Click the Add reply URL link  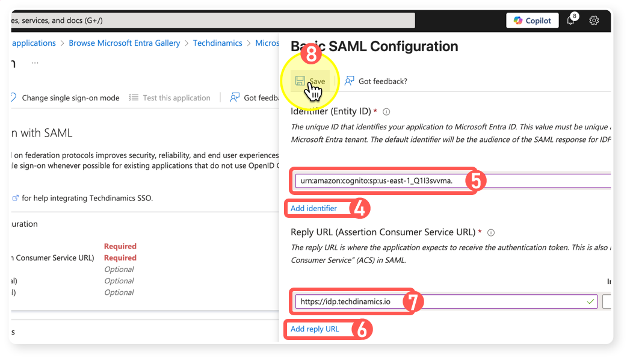coord(314,329)
